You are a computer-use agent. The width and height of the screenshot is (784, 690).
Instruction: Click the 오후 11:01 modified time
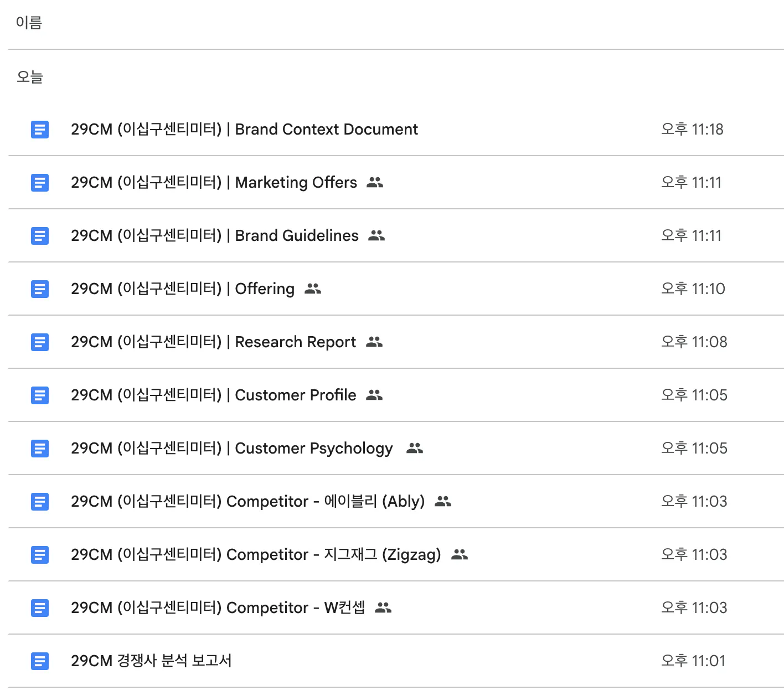tap(693, 661)
